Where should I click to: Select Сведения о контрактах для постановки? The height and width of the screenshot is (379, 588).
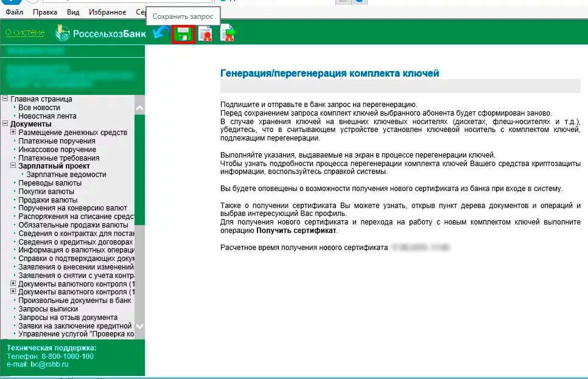pos(76,233)
